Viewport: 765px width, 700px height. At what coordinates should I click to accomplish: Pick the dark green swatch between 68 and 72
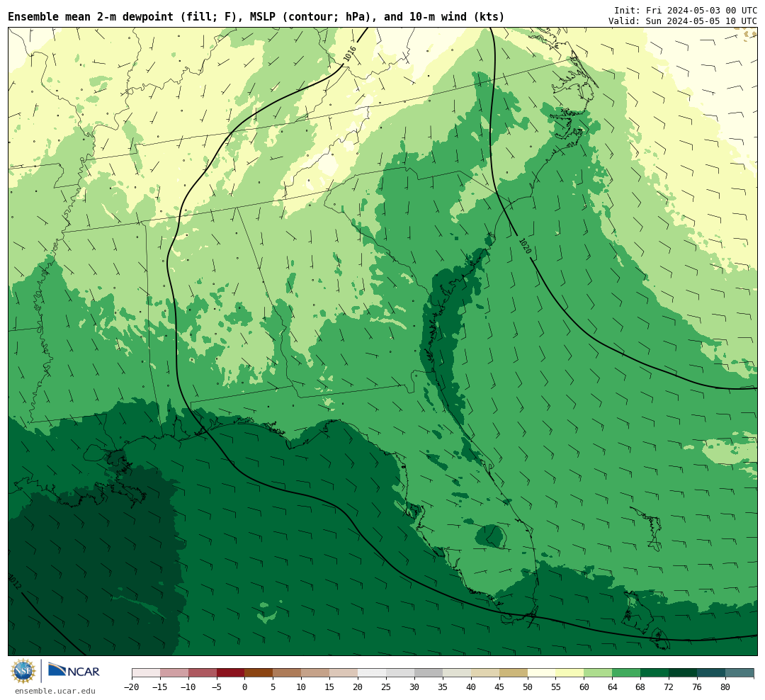655,673
